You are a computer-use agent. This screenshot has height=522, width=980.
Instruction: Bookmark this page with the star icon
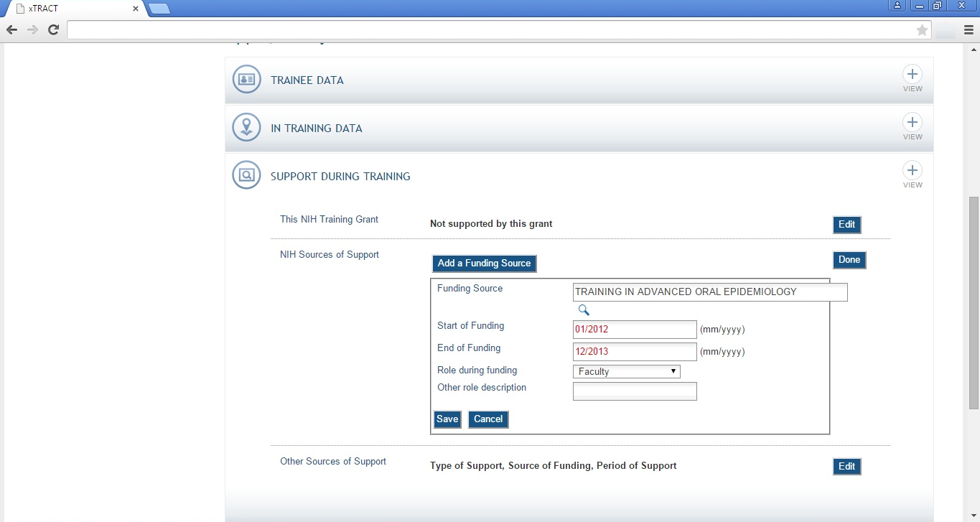click(922, 30)
